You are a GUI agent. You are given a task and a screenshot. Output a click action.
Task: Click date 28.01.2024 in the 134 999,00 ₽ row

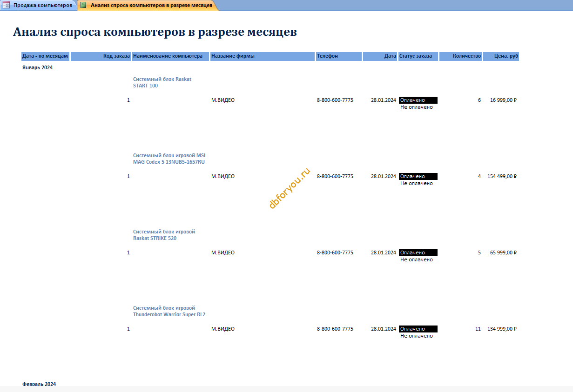[x=384, y=329]
